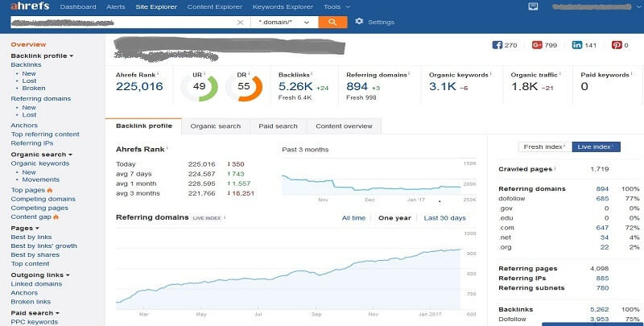Image resolution: width=644 pixels, height=326 pixels.
Task: Open Competing domains sidebar link
Action: 43,199
